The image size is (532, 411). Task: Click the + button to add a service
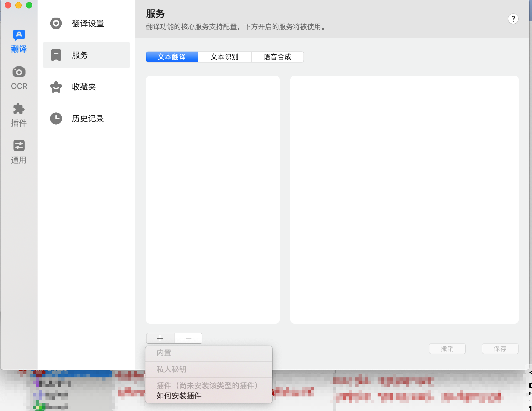160,338
